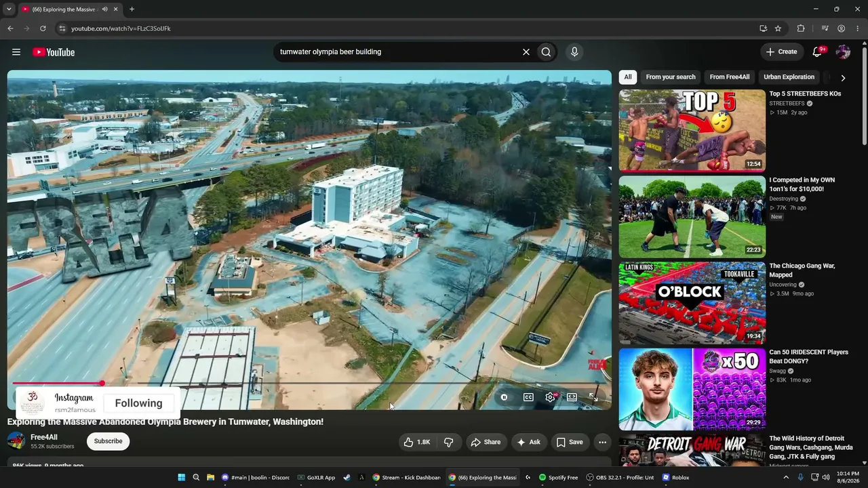Open the browser extensions puzzle icon
The height and width of the screenshot is (488, 868).
pos(801,28)
